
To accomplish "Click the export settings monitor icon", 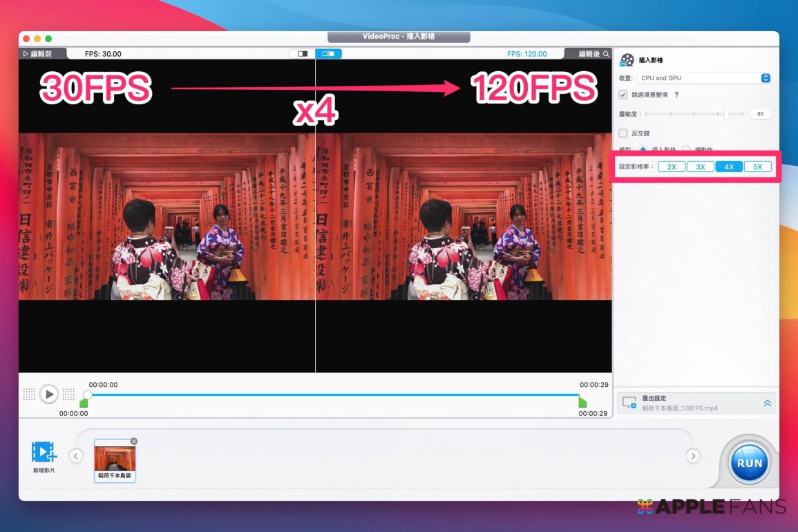I will 629,403.
